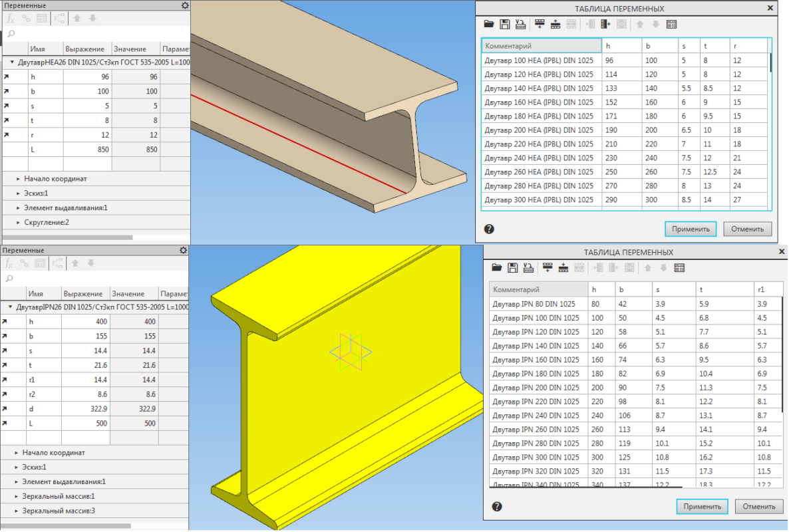This screenshot has width=789, height=532.
Task: Open help icon in IPN table dialog
Action: coord(497,507)
